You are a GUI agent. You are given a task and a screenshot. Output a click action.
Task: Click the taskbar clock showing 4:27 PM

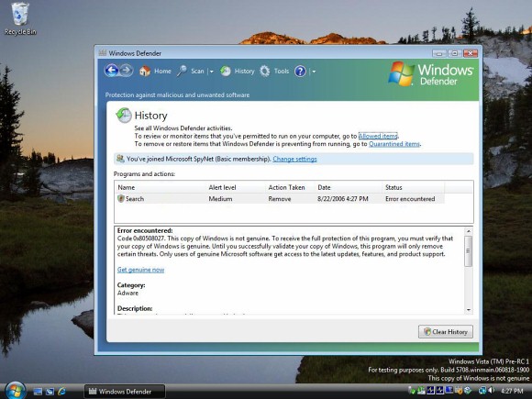pyautogui.click(x=512, y=391)
